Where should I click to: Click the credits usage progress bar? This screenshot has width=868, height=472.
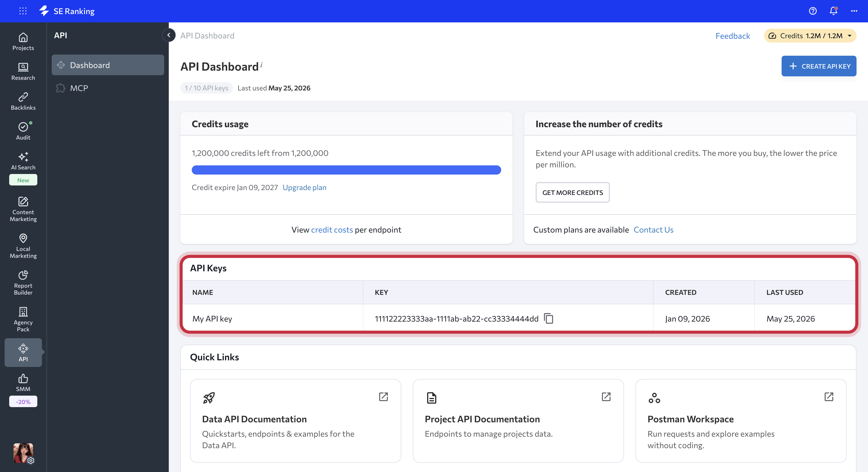[x=346, y=170]
